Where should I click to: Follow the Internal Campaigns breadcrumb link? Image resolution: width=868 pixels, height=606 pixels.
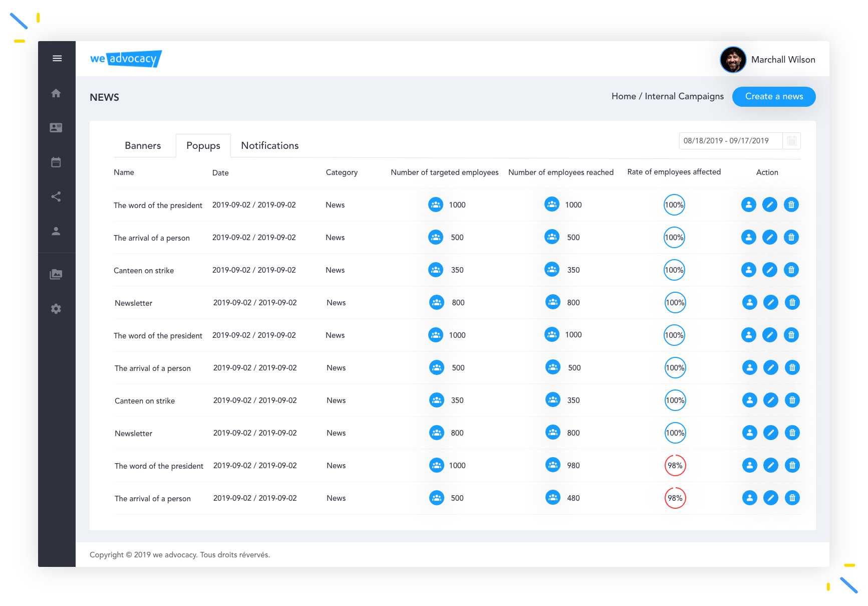(x=684, y=96)
